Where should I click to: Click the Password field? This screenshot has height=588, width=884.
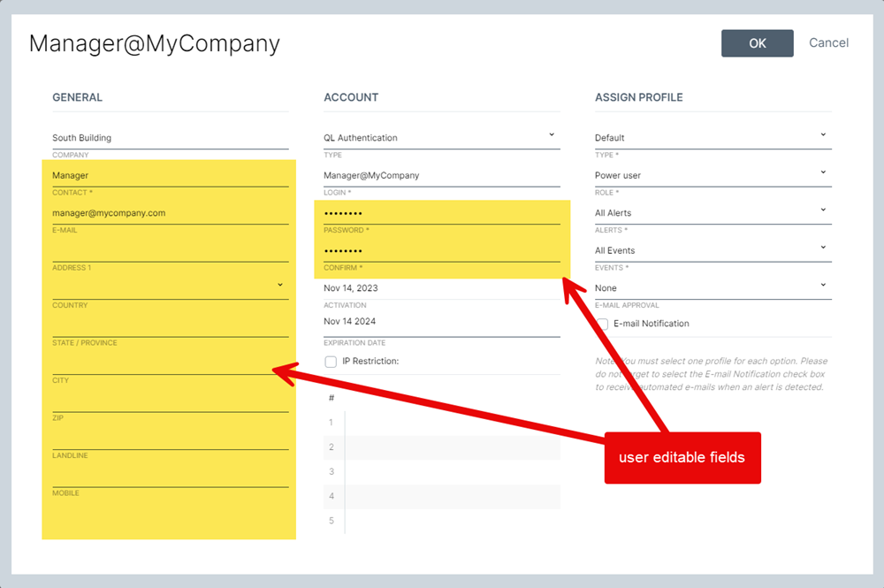[x=441, y=214]
